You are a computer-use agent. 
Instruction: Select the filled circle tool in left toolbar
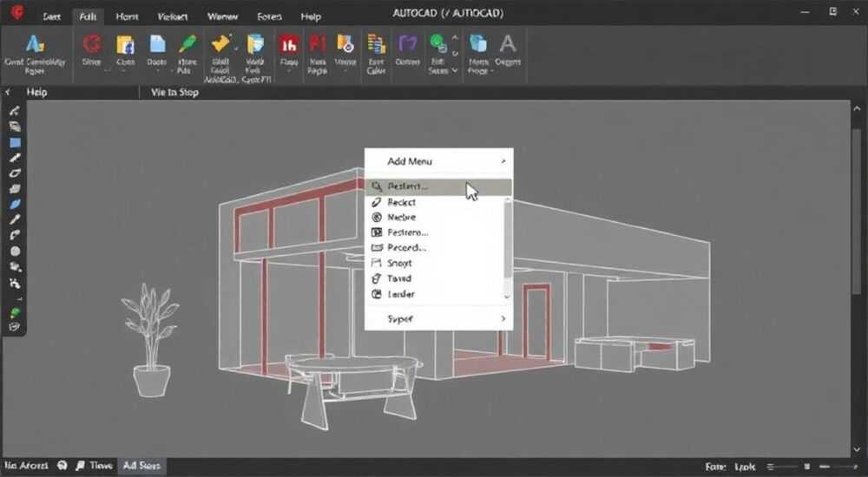(x=15, y=251)
